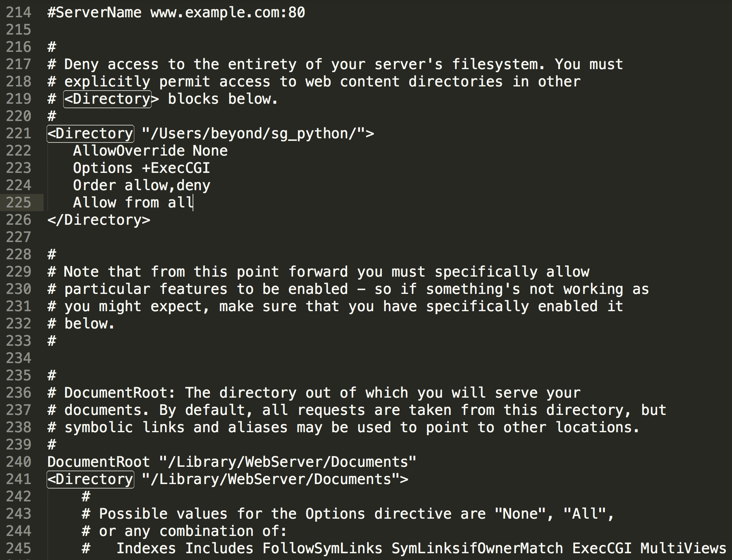
Task: Click the highlighted <Directory in comment line 219
Action: click(108, 99)
